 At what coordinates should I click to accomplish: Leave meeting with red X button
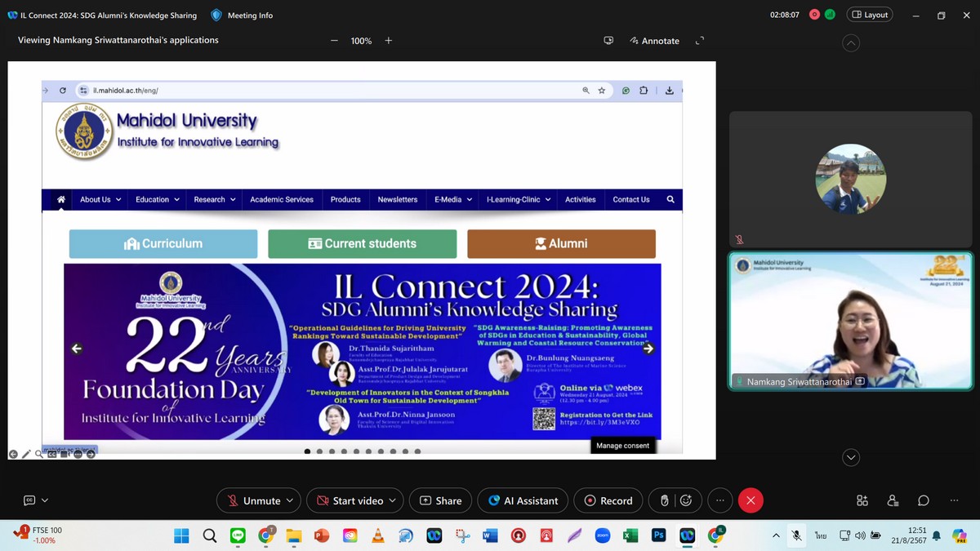point(751,500)
